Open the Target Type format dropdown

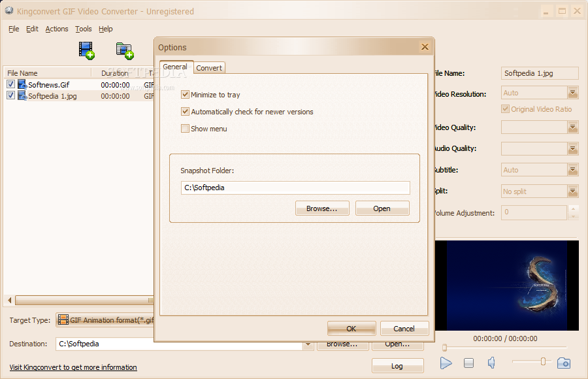click(105, 320)
